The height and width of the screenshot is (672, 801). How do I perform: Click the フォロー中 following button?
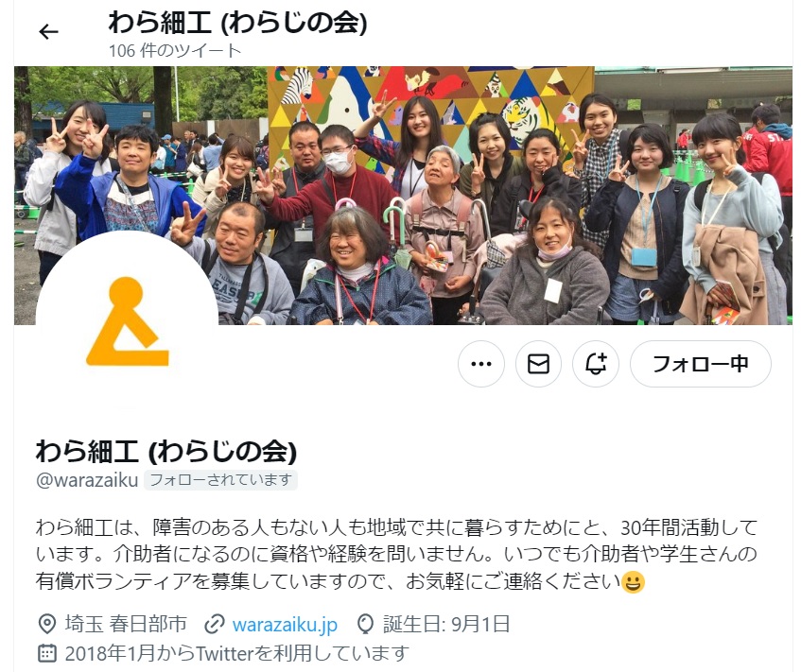click(701, 364)
